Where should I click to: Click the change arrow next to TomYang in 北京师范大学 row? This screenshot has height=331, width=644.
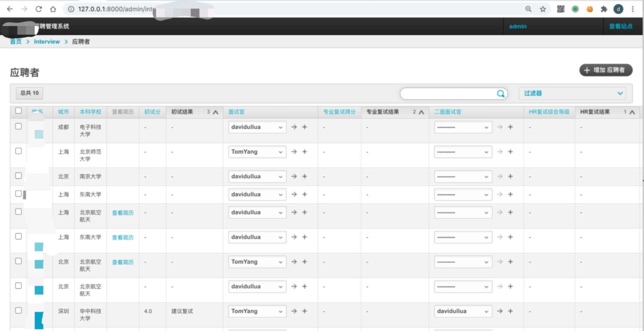click(294, 151)
